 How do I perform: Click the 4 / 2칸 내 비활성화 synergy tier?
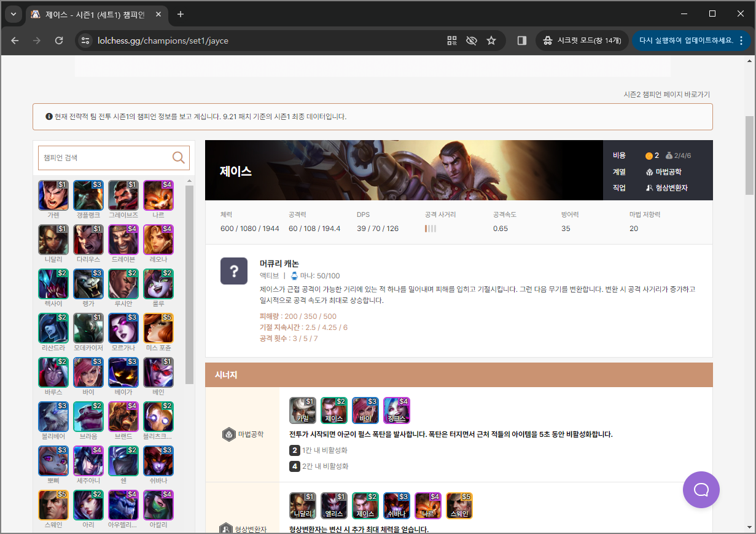tap(319, 466)
